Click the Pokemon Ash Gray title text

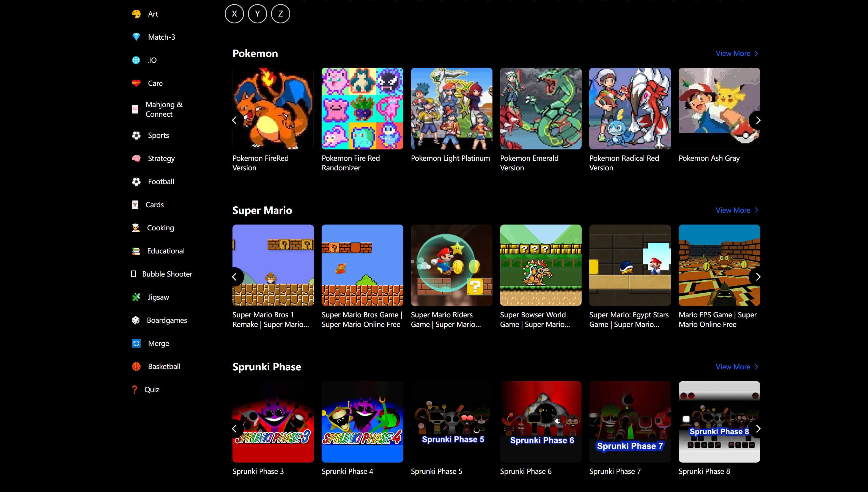click(x=709, y=158)
